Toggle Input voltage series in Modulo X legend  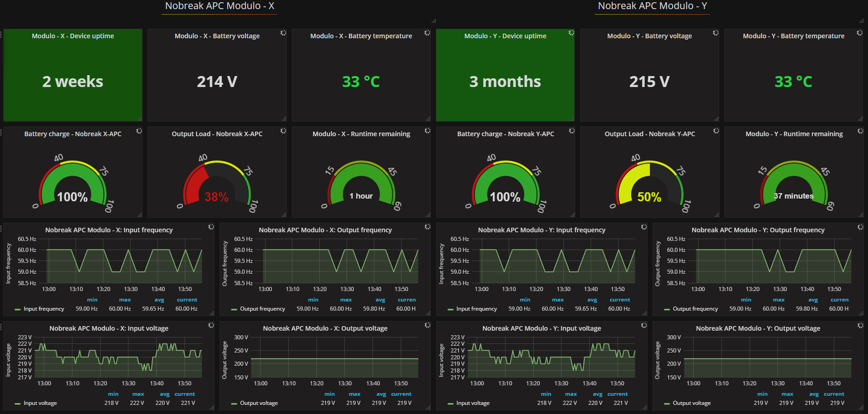41,403
